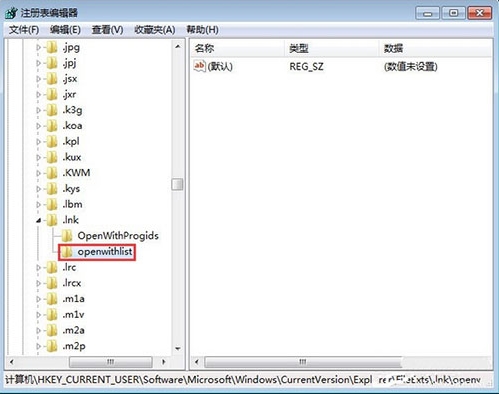Viewport: 499px width, 394px height.
Task: Click the (数值未设置) data cell
Action: coord(410,67)
